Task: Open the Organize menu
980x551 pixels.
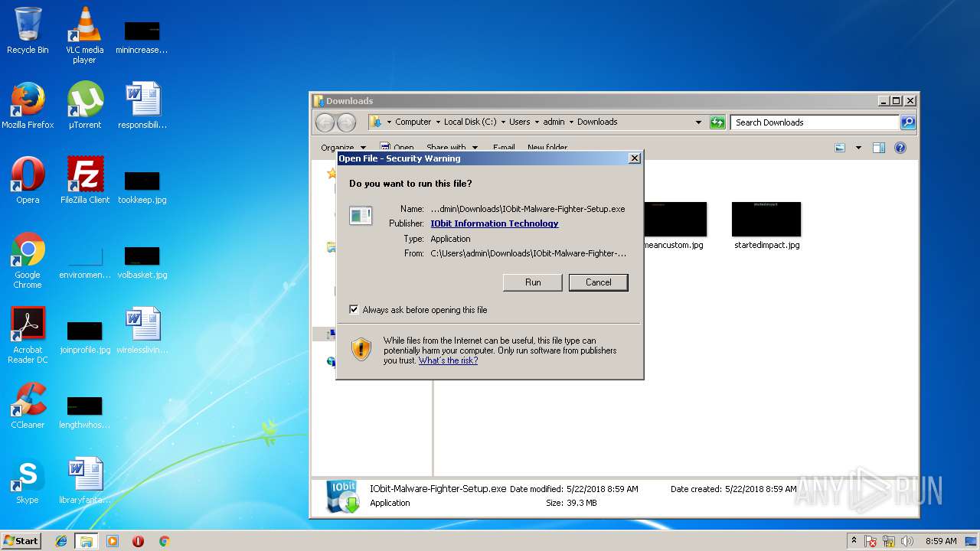Action: tap(344, 148)
